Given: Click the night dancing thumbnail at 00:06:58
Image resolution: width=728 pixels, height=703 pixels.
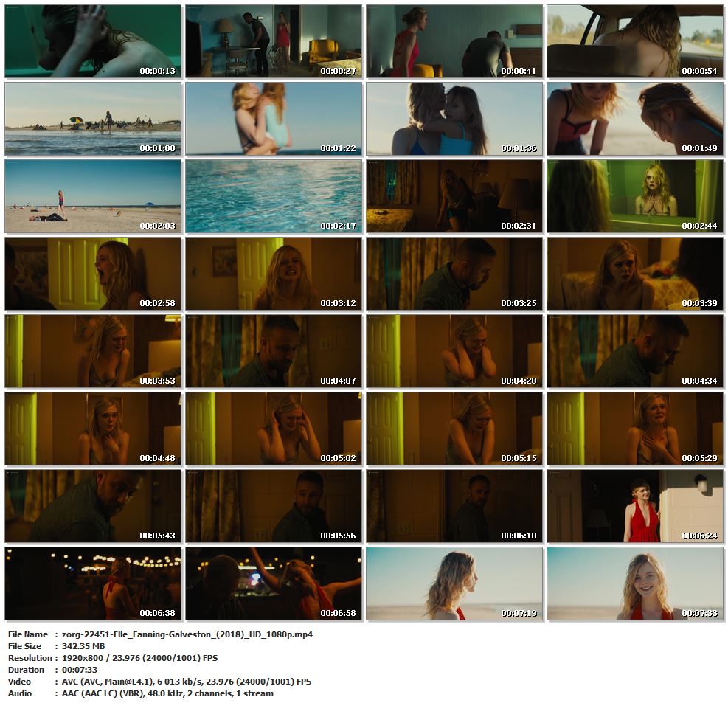Looking at the screenshot, I should [x=274, y=583].
